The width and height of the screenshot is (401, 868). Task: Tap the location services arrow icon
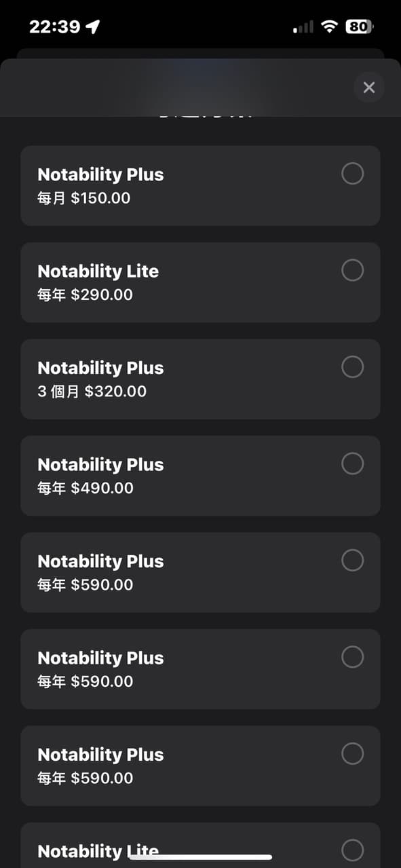(90, 26)
